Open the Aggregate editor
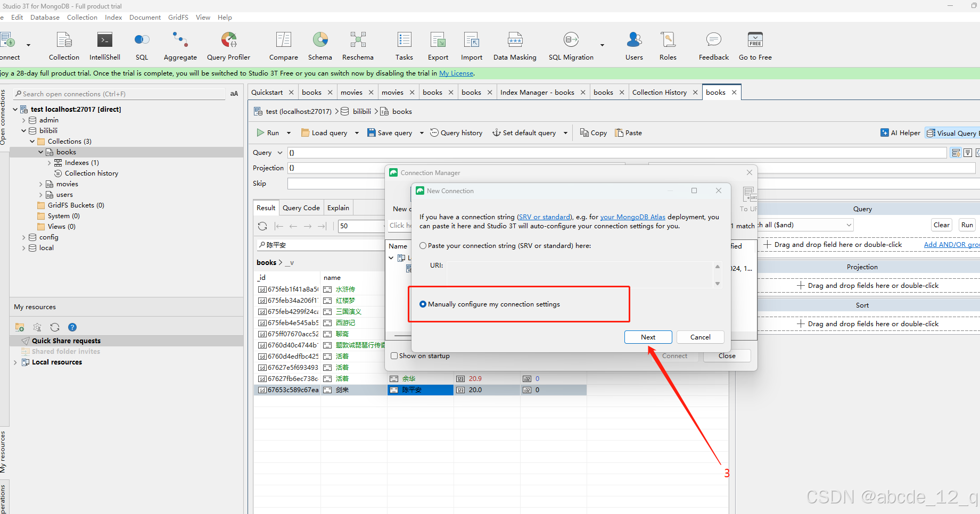The image size is (980, 514). pos(180,46)
